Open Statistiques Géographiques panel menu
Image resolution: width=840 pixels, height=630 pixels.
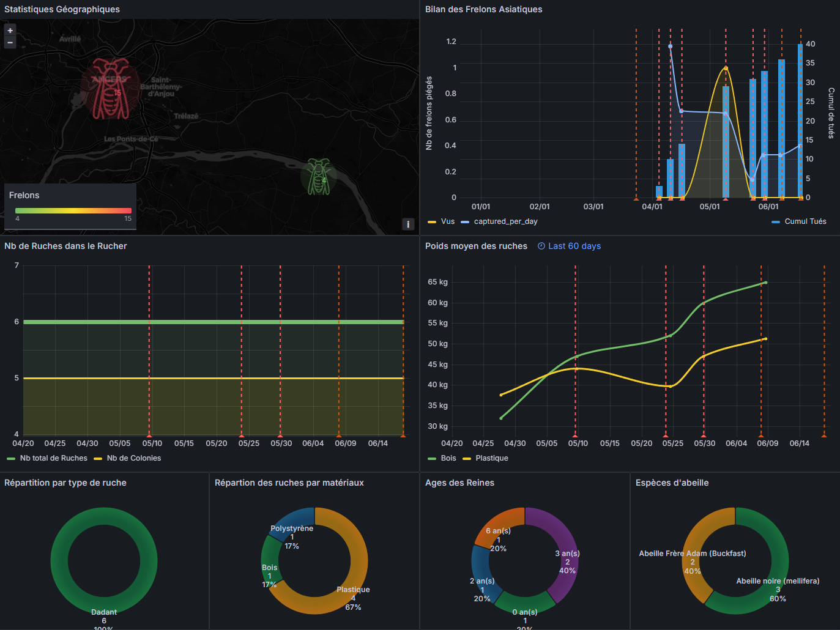pyautogui.click(x=62, y=9)
